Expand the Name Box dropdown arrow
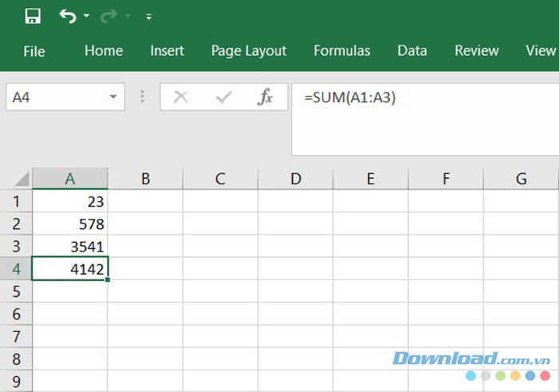Screen dimensions: 559x392 113,97
